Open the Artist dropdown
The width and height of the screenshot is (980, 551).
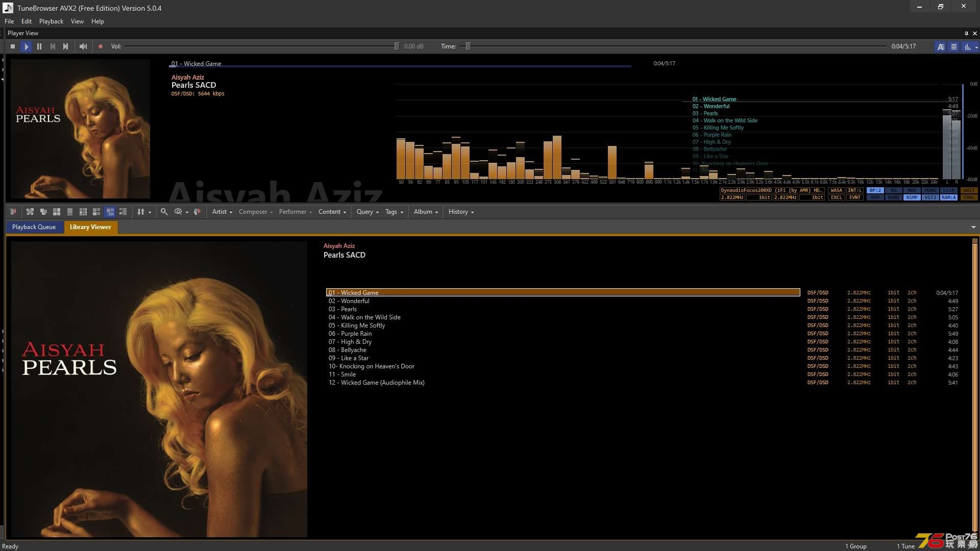(x=222, y=212)
